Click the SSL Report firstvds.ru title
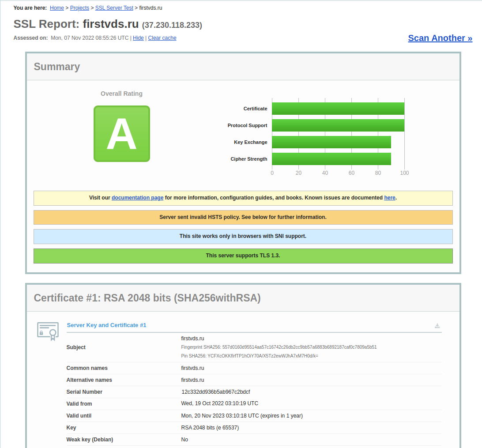Viewport: 482px width, 448px height. [x=76, y=24]
